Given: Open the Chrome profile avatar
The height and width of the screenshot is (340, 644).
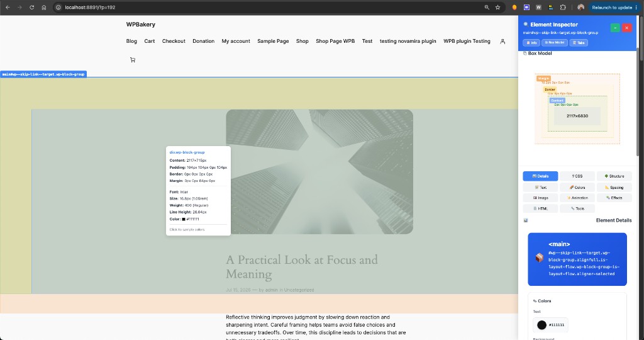Looking at the screenshot, I should pos(580,8).
